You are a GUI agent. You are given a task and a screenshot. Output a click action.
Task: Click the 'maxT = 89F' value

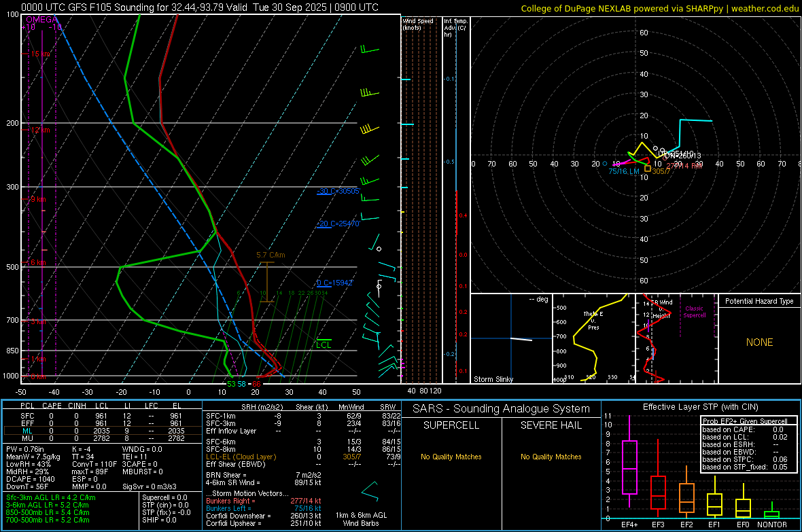[90, 472]
